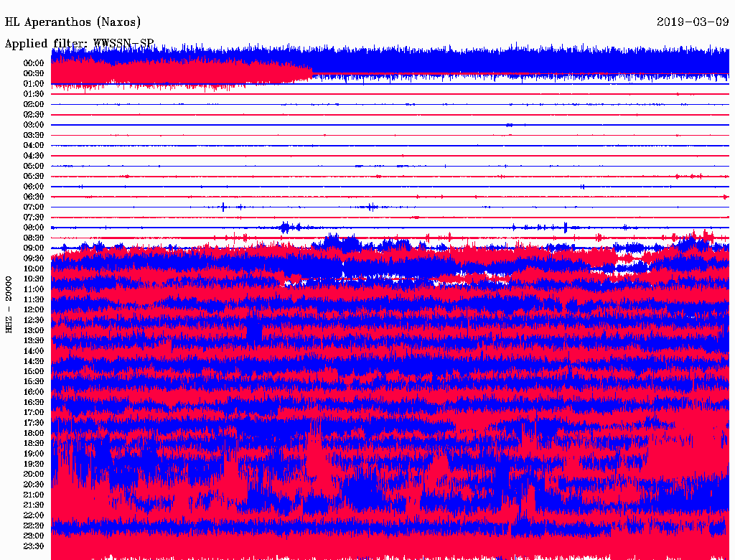This screenshot has width=735, height=560.
Task: Pick the 18:00 time label
Action: 34,434
